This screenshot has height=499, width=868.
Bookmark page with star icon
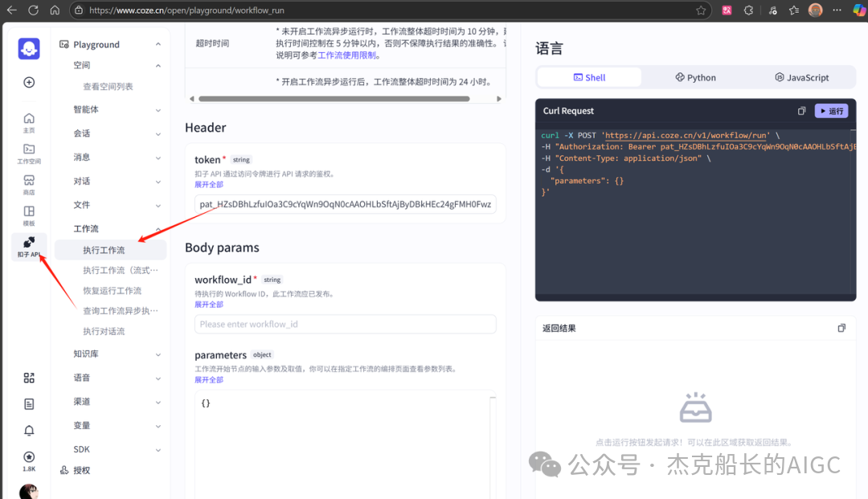point(701,10)
